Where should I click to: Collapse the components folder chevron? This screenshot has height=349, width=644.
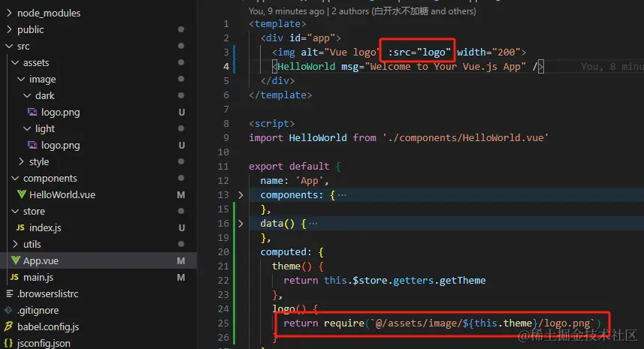15,179
